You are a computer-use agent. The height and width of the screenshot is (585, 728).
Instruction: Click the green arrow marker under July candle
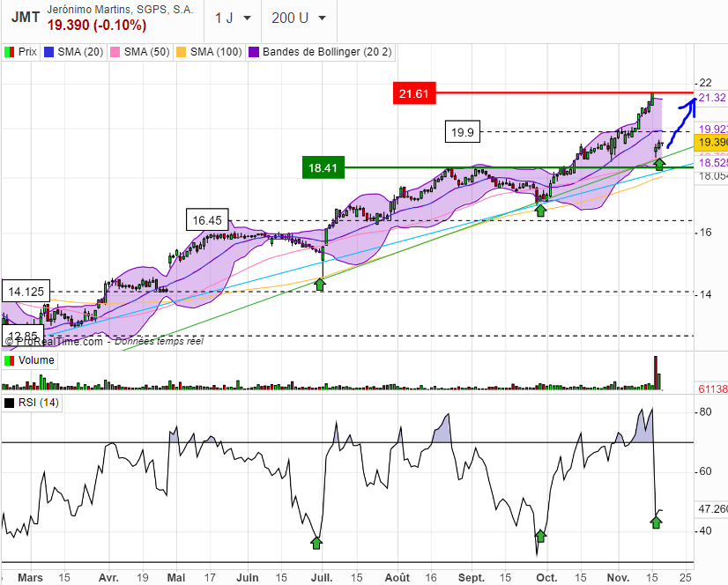(320, 284)
